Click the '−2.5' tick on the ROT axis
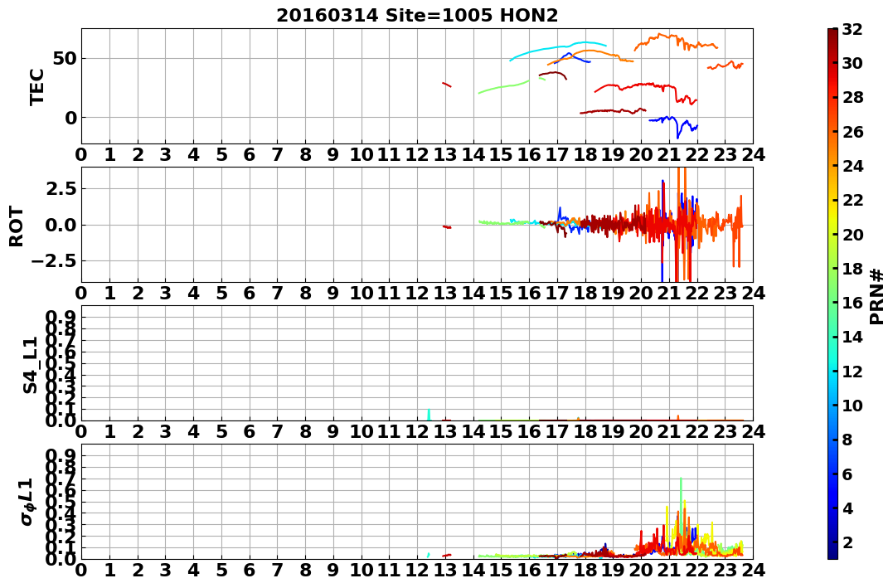 pos(54,261)
